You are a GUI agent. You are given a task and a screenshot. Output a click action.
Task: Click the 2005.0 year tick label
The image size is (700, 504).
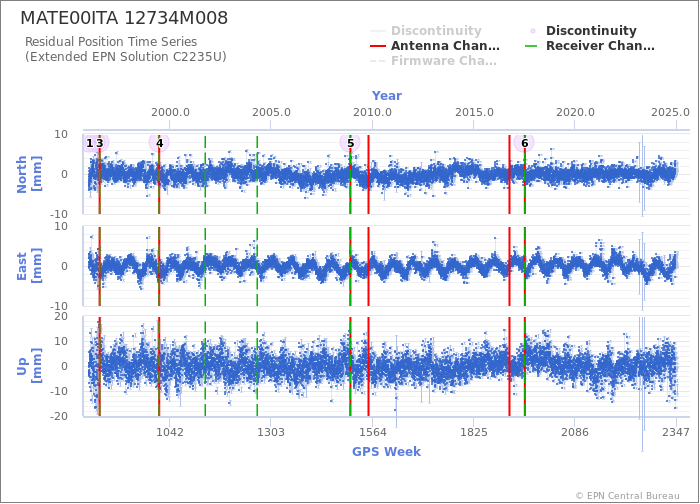(x=271, y=112)
